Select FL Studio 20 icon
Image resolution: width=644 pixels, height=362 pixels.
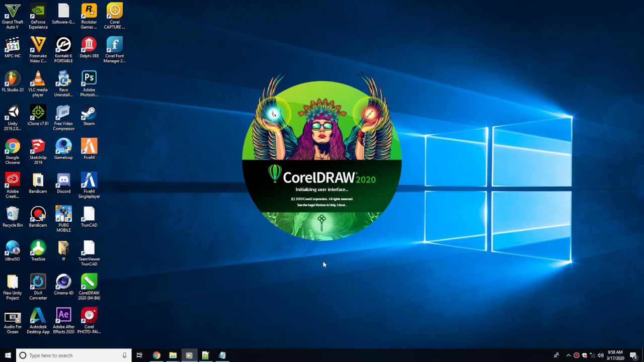tap(13, 81)
